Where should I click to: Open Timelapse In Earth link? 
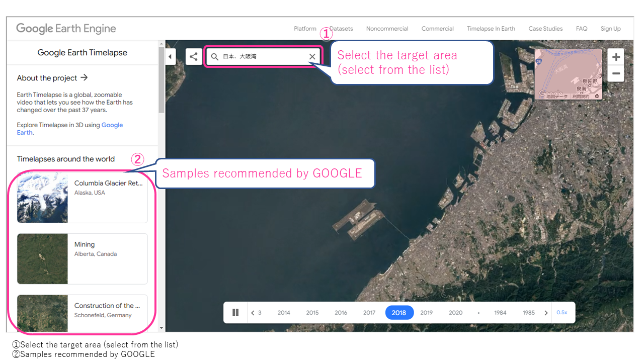click(x=491, y=29)
